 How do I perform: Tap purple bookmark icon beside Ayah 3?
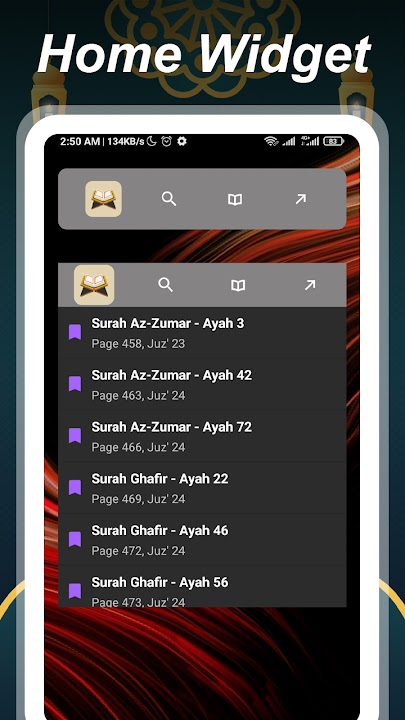coord(75,332)
